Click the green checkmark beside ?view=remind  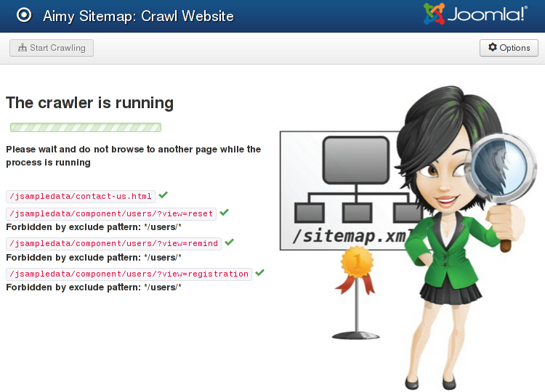pyautogui.click(x=230, y=242)
